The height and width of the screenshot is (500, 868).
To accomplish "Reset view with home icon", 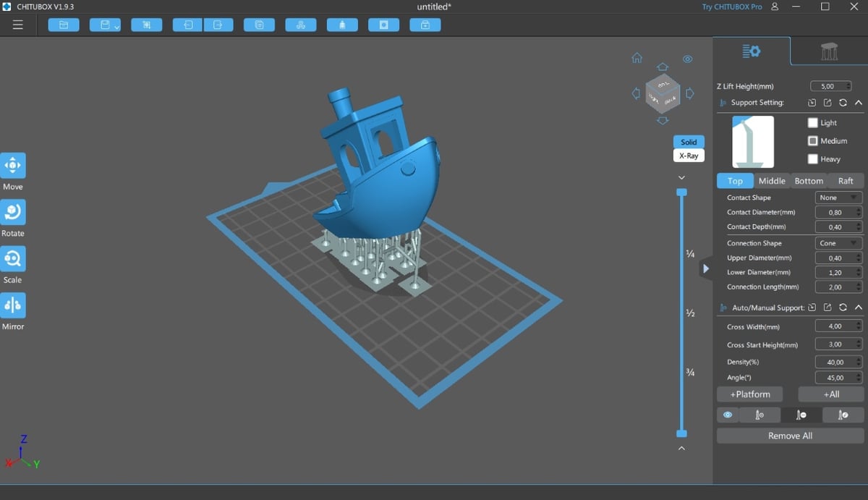I will pyautogui.click(x=637, y=58).
